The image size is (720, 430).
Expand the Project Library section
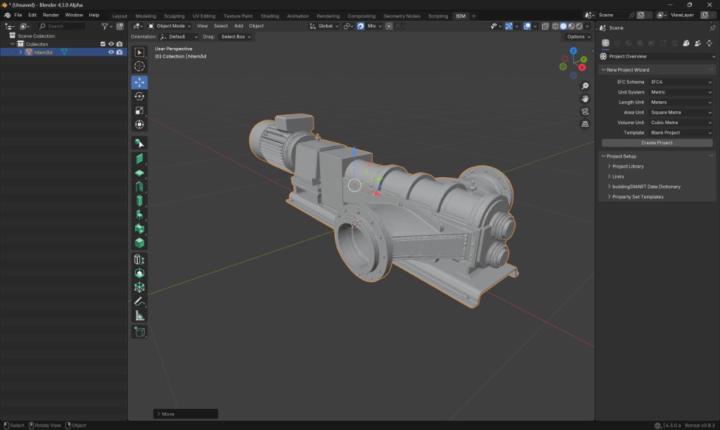click(628, 166)
